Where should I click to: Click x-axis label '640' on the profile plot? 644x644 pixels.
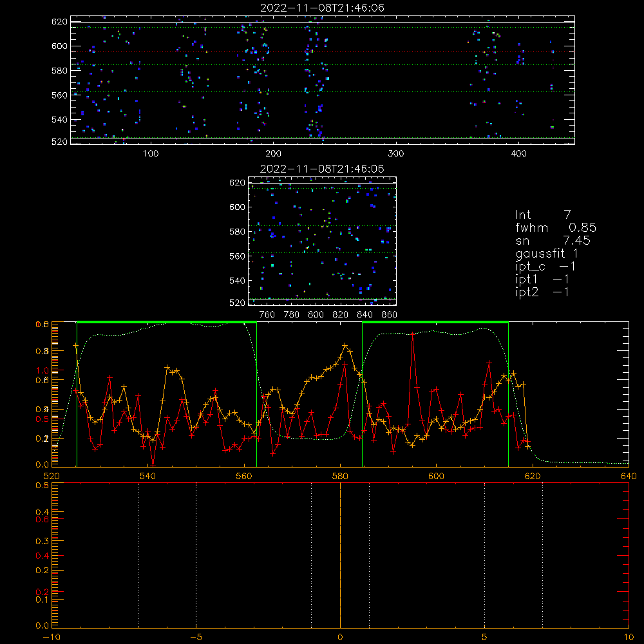coord(629,476)
